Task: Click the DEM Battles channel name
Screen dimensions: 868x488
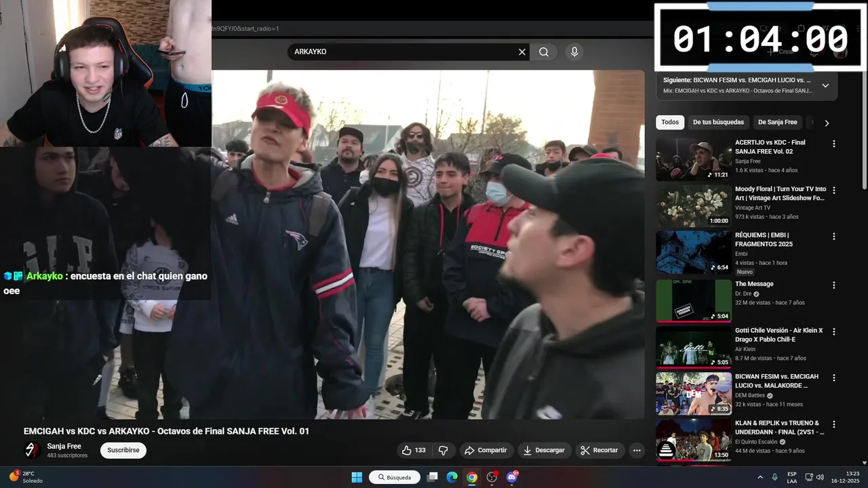Action: point(751,395)
